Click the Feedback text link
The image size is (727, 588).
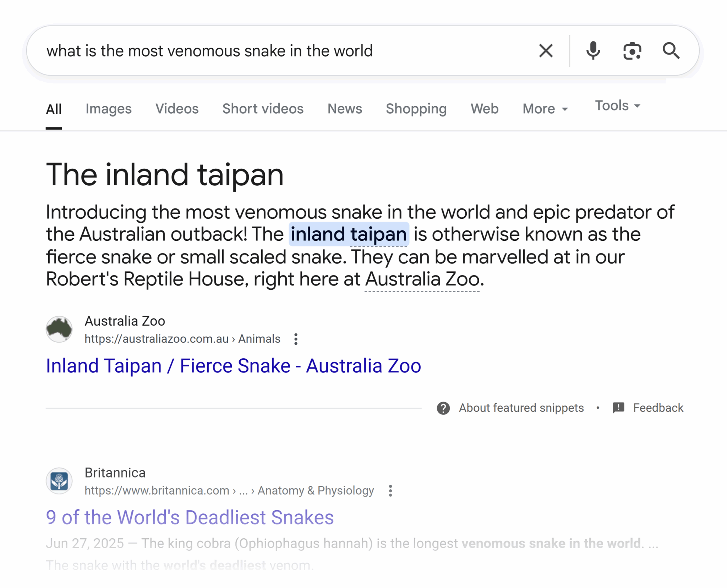tap(658, 408)
